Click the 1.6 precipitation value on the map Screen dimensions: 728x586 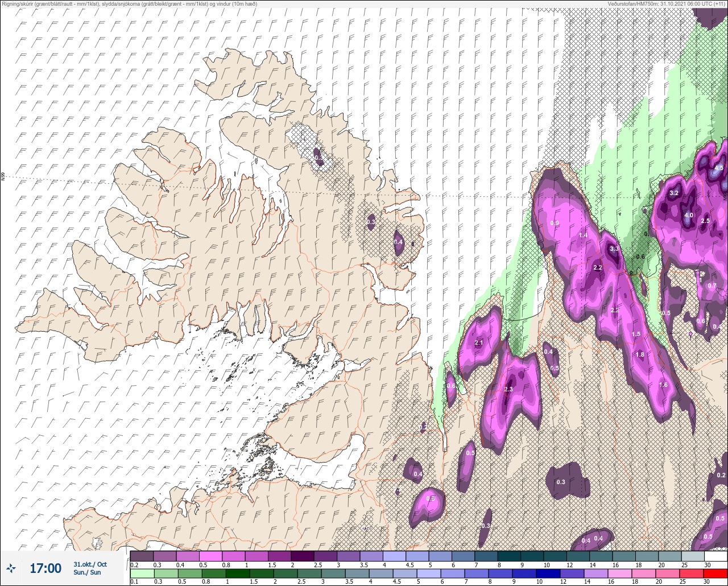[x=663, y=385]
